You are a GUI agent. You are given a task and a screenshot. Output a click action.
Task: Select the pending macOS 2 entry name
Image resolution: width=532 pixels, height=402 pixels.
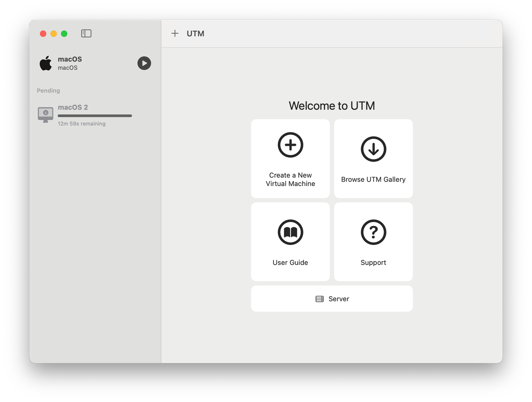(x=73, y=107)
